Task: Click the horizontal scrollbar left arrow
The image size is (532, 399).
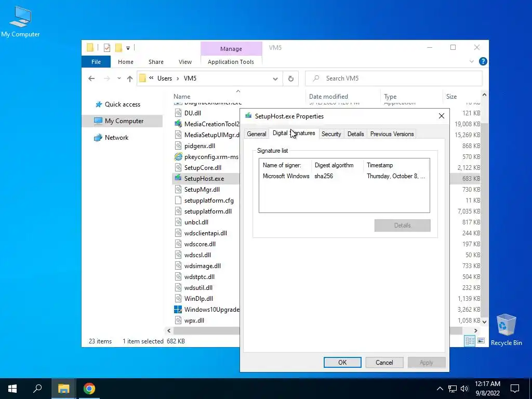Action: (x=169, y=330)
